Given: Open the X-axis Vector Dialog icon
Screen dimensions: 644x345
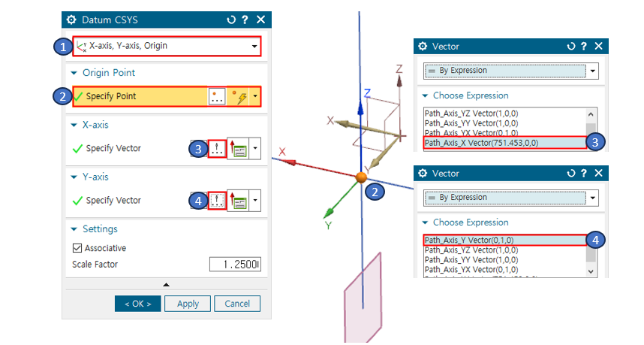Looking at the screenshot, I should point(217,149).
